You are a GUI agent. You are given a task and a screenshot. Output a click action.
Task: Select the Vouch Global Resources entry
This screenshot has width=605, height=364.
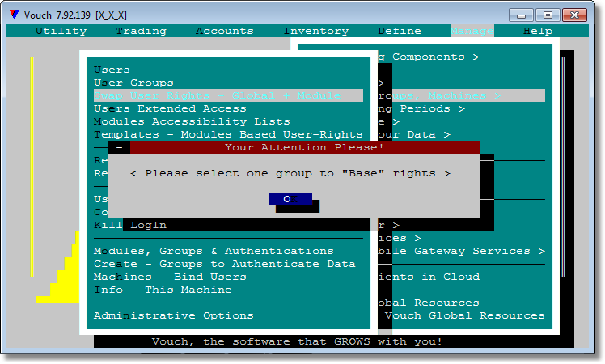coord(465,315)
